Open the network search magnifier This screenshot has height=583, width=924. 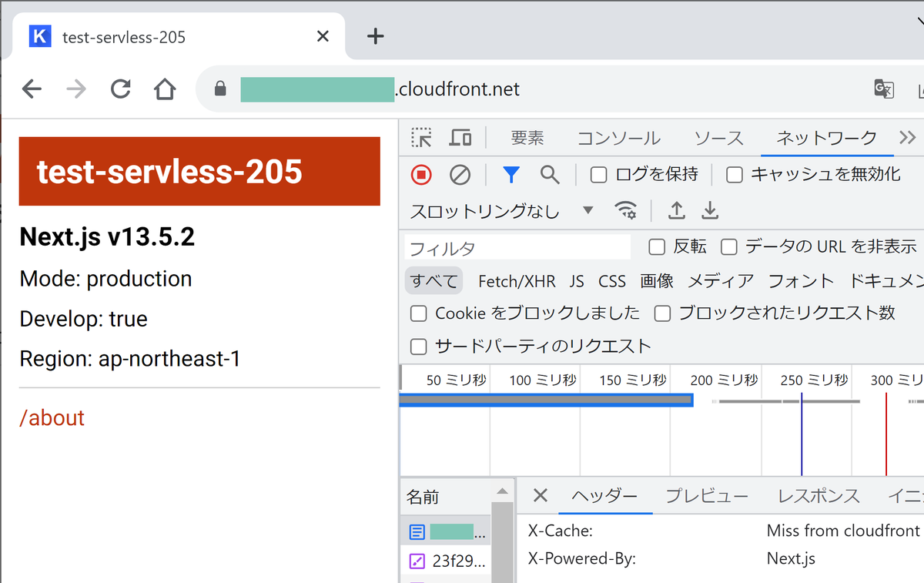(x=549, y=175)
